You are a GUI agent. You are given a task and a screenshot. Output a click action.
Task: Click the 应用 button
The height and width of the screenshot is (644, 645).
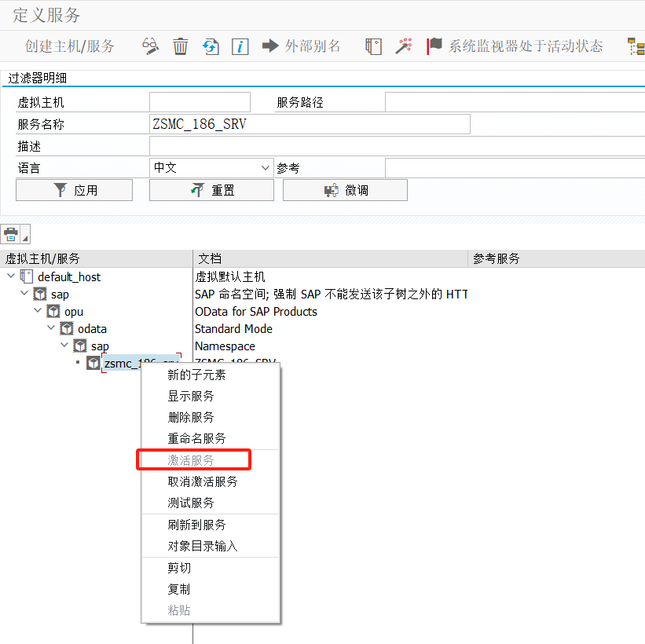(74, 189)
